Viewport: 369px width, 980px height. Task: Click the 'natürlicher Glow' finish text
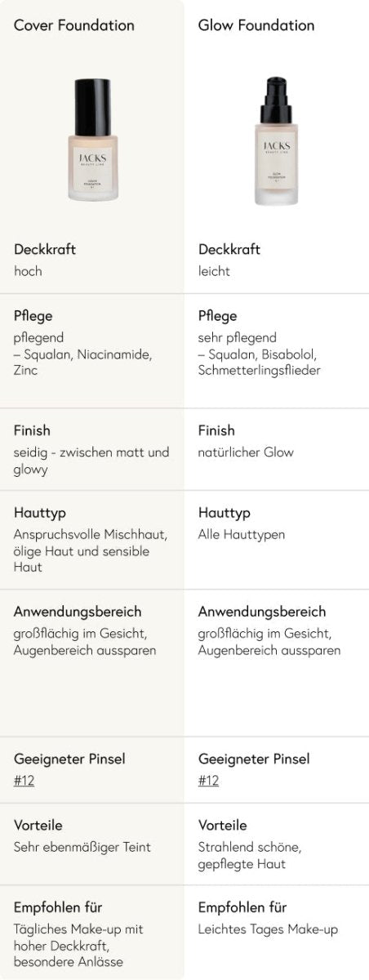pyautogui.click(x=246, y=452)
